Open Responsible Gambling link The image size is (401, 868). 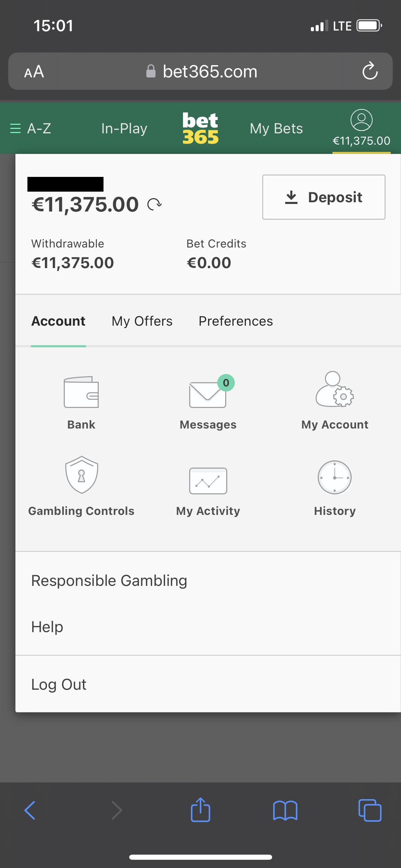pyautogui.click(x=109, y=581)
